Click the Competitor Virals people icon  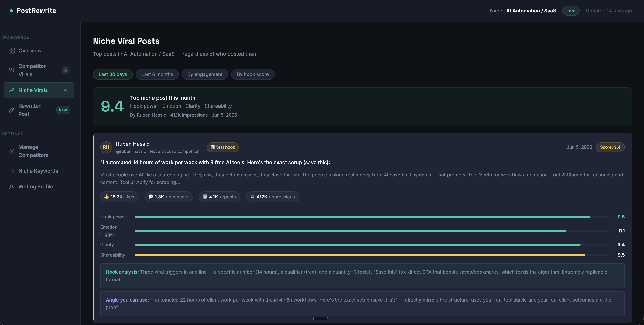coord(12,70)
